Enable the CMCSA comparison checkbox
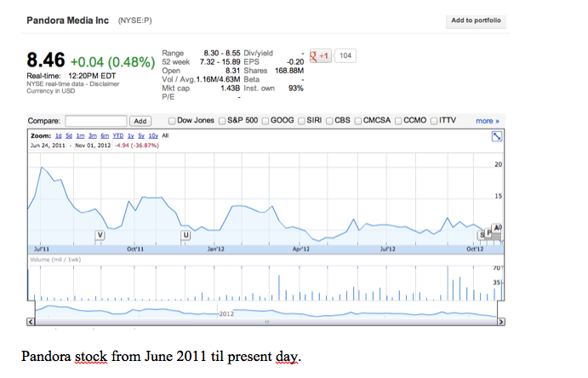The image size is (588, 378). click(x=358, y=121)
